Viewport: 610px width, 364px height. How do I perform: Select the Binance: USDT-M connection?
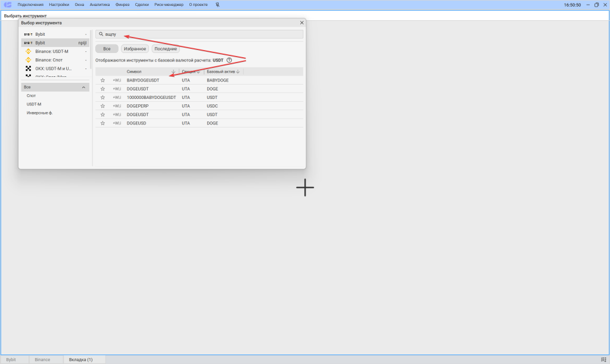pyautogui.click(x=55, y=51)
